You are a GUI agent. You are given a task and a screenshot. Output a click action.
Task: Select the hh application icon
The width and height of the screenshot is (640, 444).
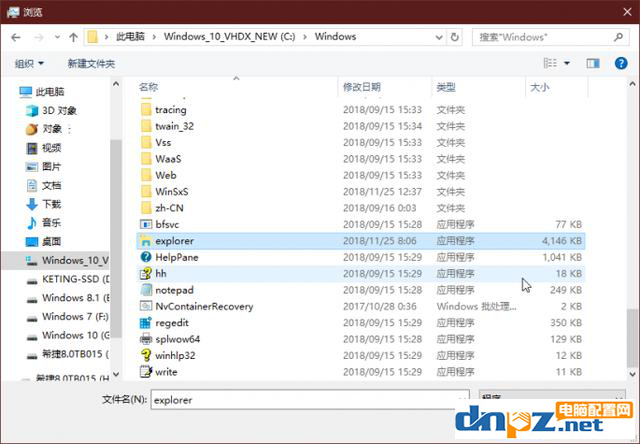coord(146,273)
